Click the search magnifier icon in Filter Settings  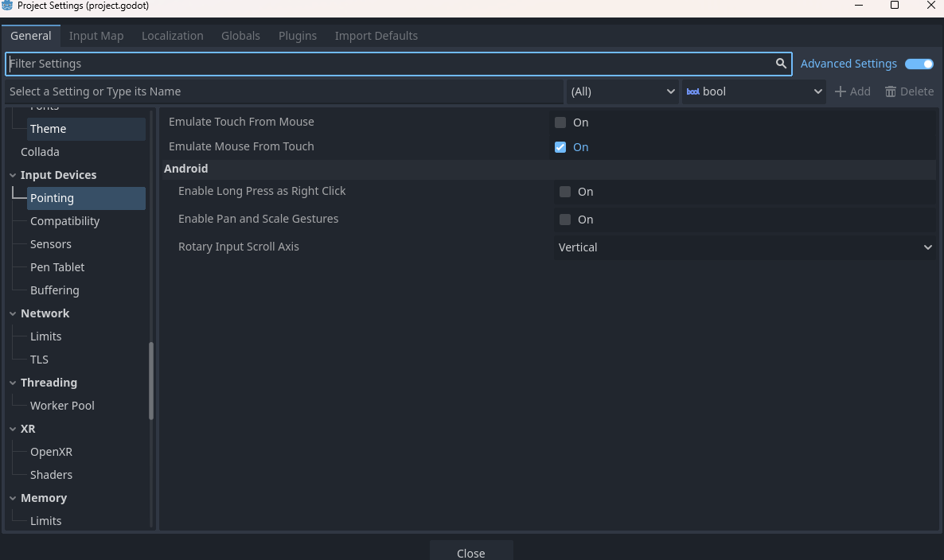(x=781, y=64)
